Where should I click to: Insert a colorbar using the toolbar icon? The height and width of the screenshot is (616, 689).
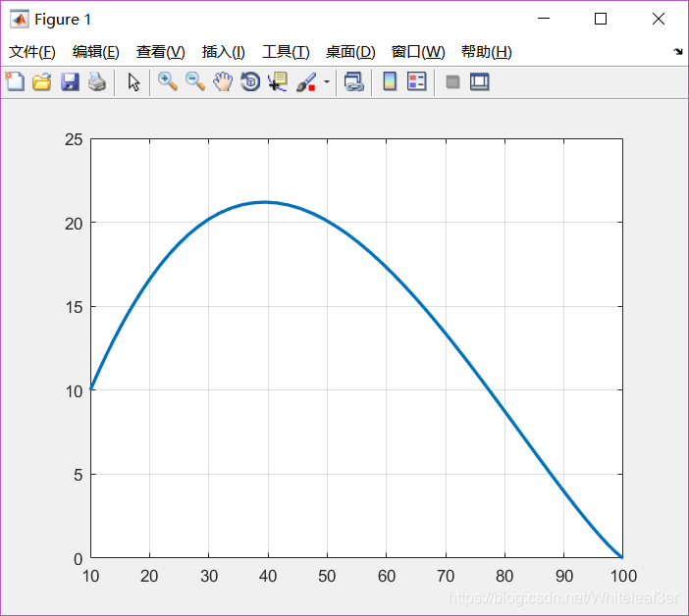click(x=390, y=81)
